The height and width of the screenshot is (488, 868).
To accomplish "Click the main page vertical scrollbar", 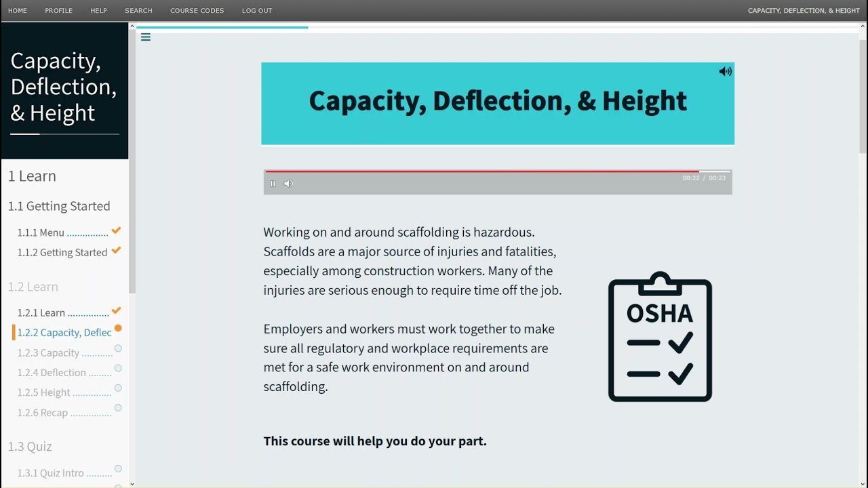I will [863, 95].
